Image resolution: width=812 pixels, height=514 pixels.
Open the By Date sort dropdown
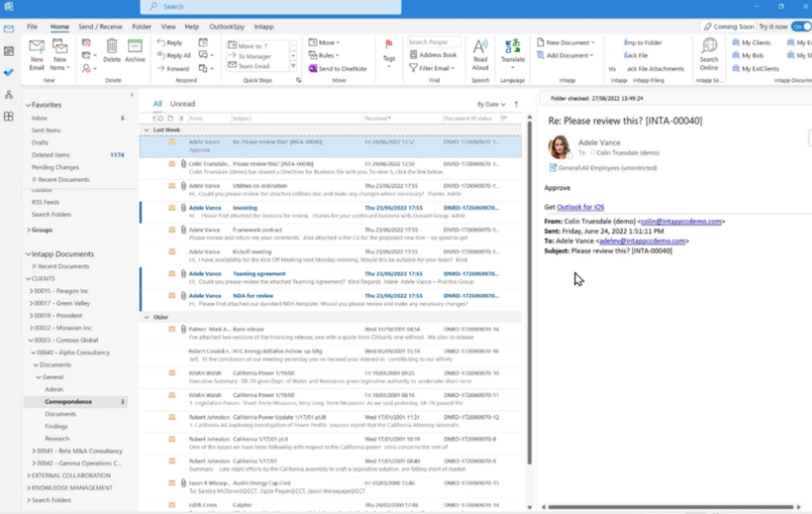[x=491, y=104]
